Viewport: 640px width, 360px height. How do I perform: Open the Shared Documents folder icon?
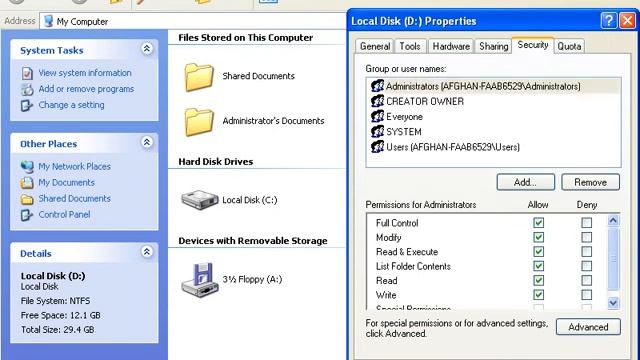point(199,77)
